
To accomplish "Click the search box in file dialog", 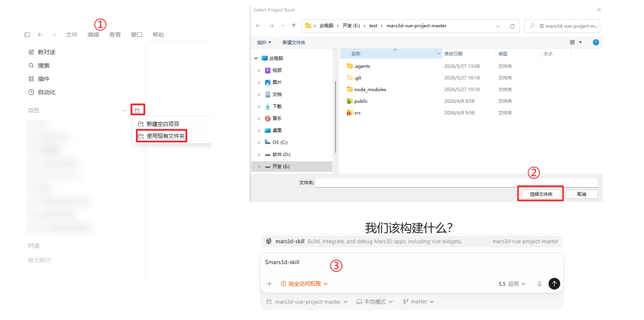I will pyautogui.click(x=562, y=26).
